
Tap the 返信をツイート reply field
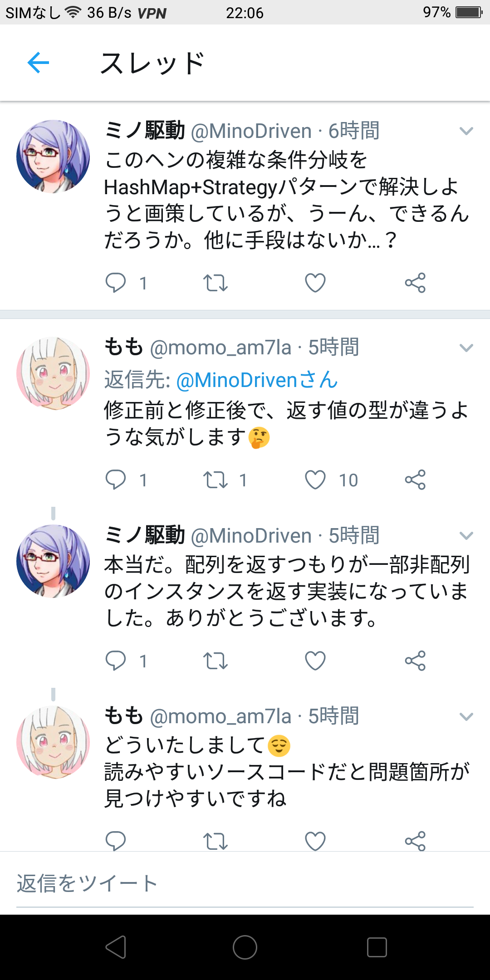[245, 883]
